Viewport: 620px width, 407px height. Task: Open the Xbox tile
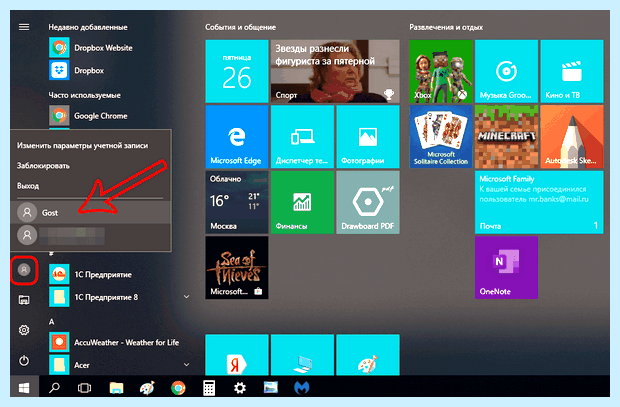(441, 71)
